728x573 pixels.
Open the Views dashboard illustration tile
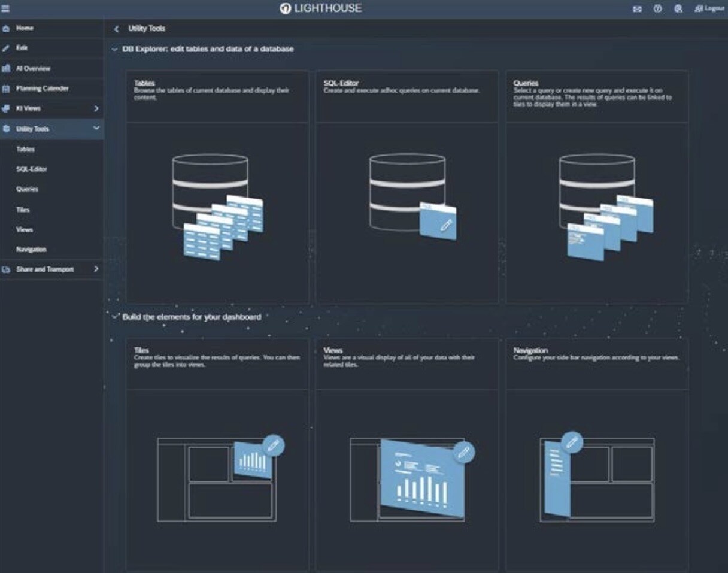tap(407, 479)
